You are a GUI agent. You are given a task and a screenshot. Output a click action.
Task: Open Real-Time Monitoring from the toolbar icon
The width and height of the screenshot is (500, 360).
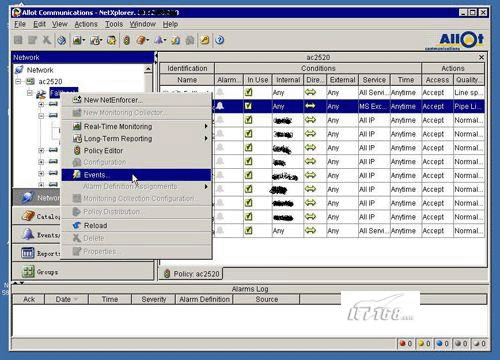[x=77, y=40]
